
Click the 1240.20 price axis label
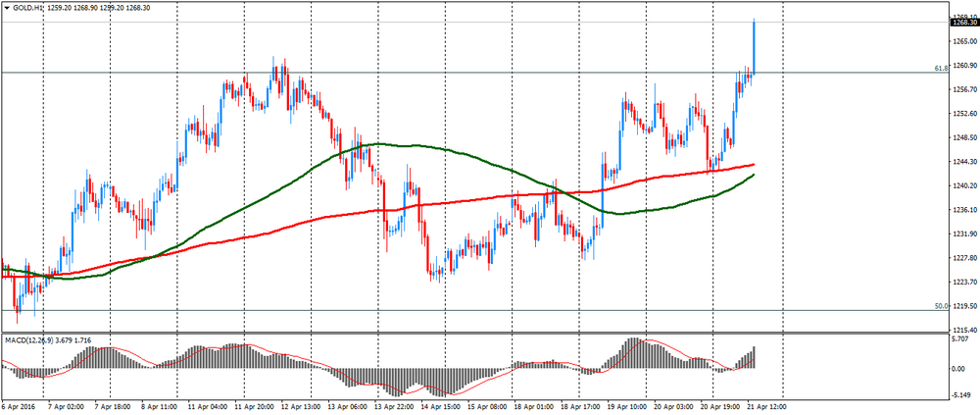pos(963,186)
